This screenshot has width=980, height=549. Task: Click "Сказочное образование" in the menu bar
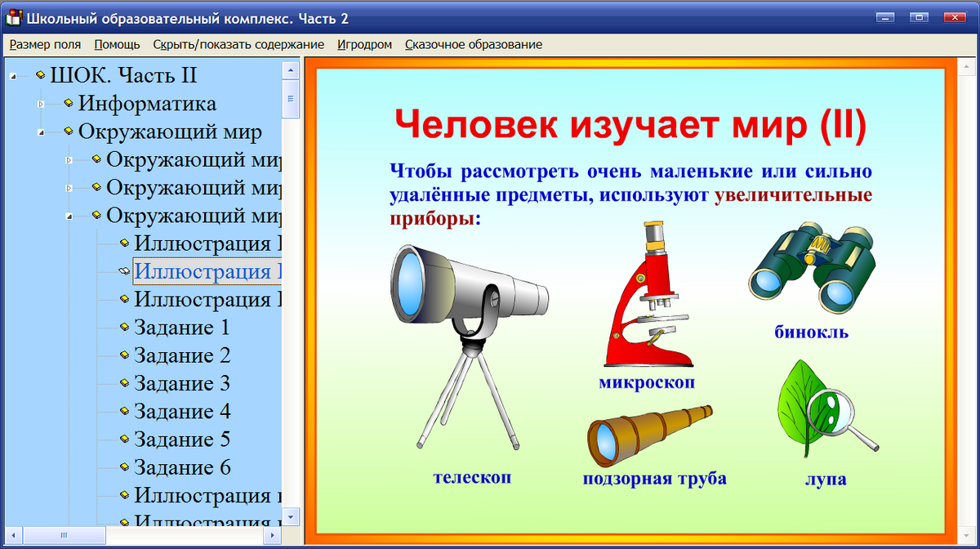pyautogui.click(x=474, y=45)
